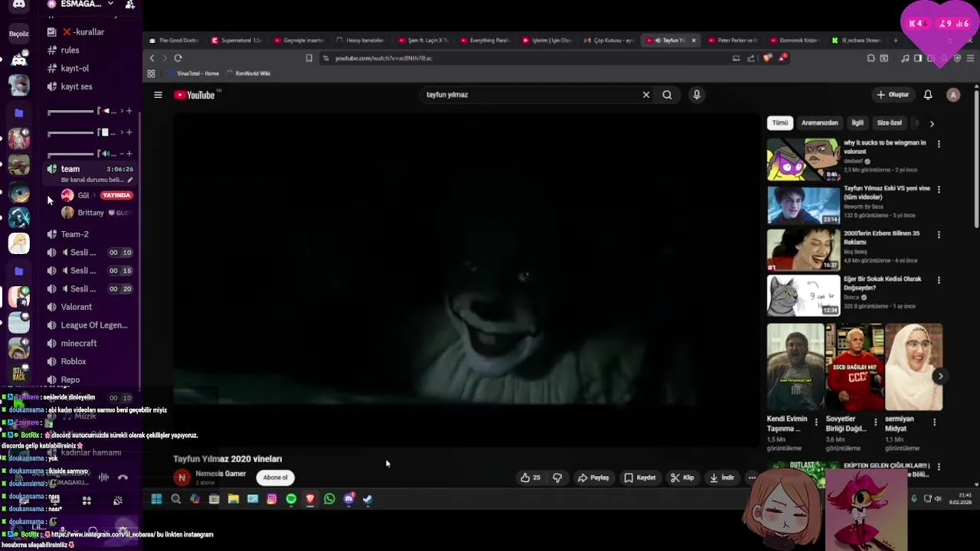Switch to Everything Parallel browser tab
The image size is (980, 551).
[x=484, y=41]
